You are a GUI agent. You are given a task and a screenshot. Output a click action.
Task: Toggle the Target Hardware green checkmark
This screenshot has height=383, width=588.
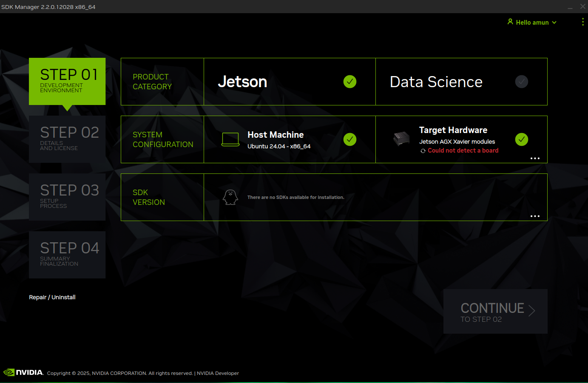click(x=522, y=139)
